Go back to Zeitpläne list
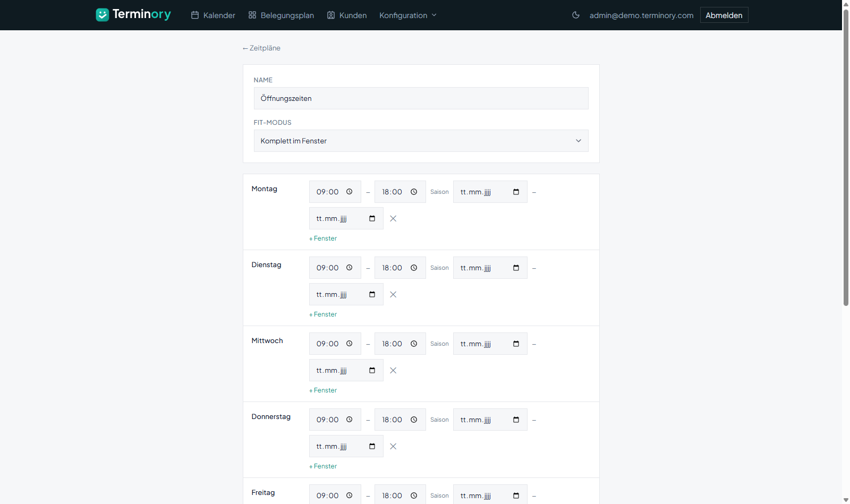The image size is (850, 504). 261,48
